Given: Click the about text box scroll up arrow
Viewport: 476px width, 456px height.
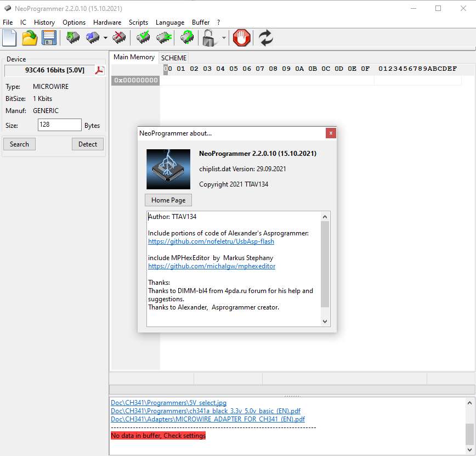Looking at the screenshot, I should [325, 217].
